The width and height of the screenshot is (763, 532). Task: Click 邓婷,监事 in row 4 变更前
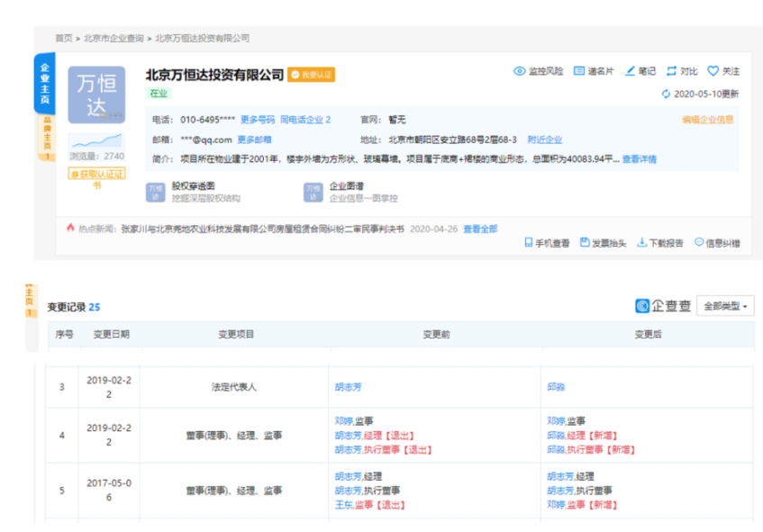(354, 421)
